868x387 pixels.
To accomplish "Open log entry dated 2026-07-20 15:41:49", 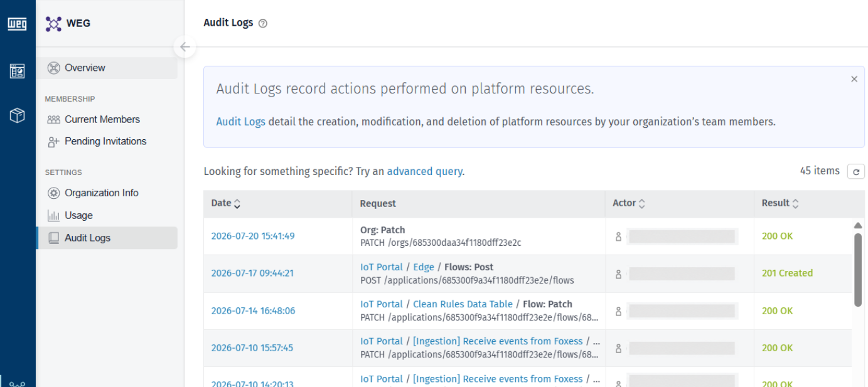I will tap(253, 236).
